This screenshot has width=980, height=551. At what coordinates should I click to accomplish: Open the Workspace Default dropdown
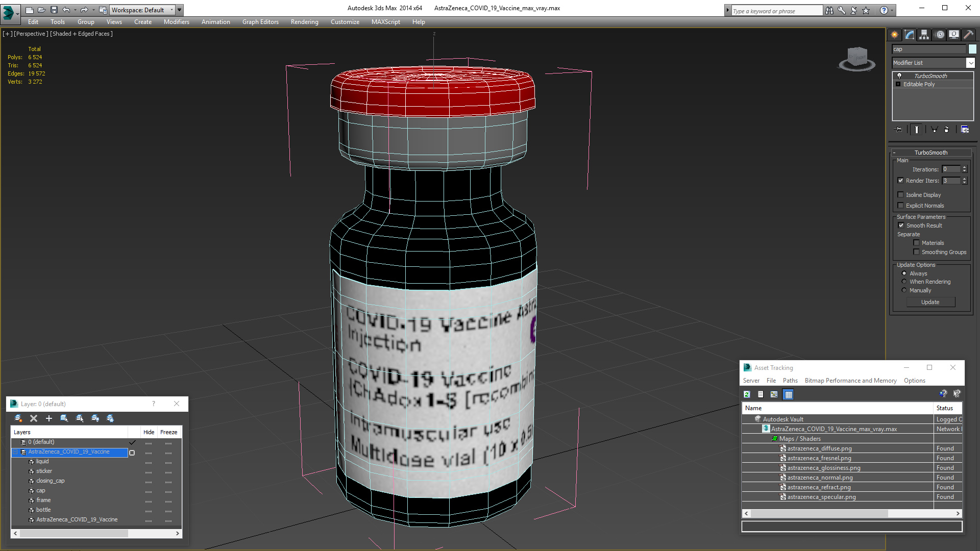(x=143, y=10)
